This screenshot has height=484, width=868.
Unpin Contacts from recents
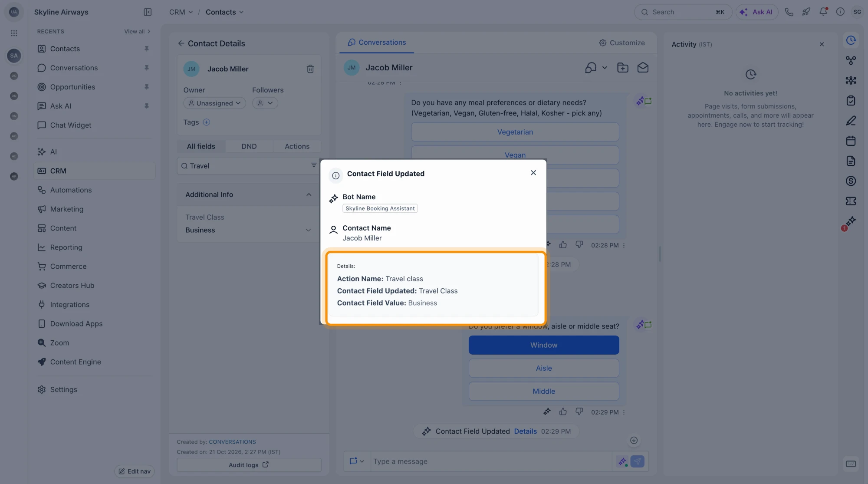tap(147, 49)
